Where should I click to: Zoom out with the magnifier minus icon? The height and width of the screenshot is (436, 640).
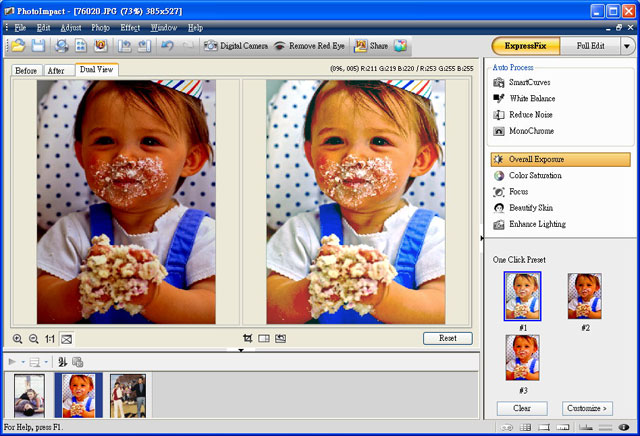(33, 339)
